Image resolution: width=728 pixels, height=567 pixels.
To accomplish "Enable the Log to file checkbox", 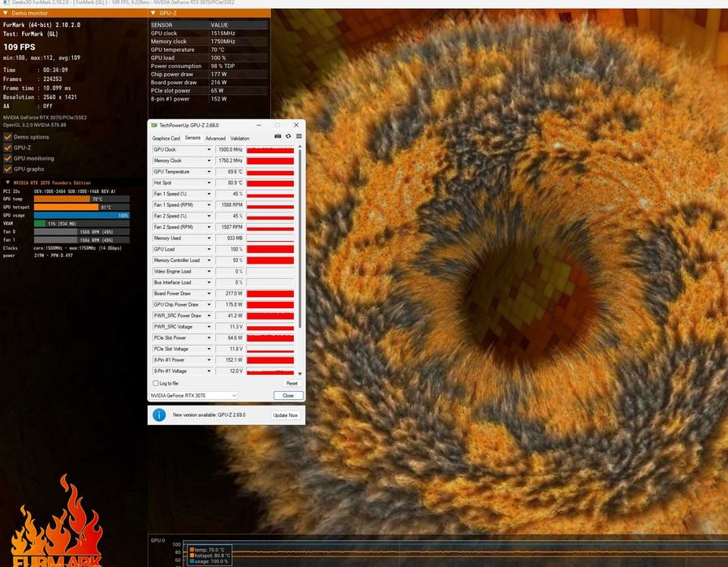I will [156, 383].
